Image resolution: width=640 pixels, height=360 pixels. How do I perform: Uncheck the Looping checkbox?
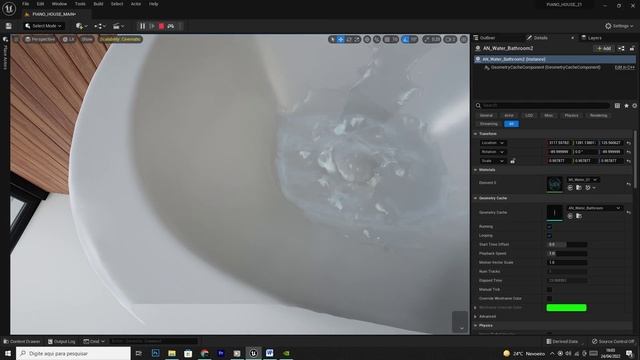pyautogui.click(x=549, y=236)
